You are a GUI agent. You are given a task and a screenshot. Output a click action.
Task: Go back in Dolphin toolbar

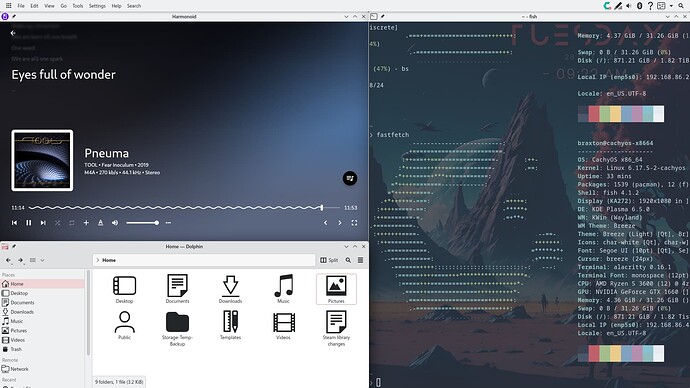click(x=8, y=260)
